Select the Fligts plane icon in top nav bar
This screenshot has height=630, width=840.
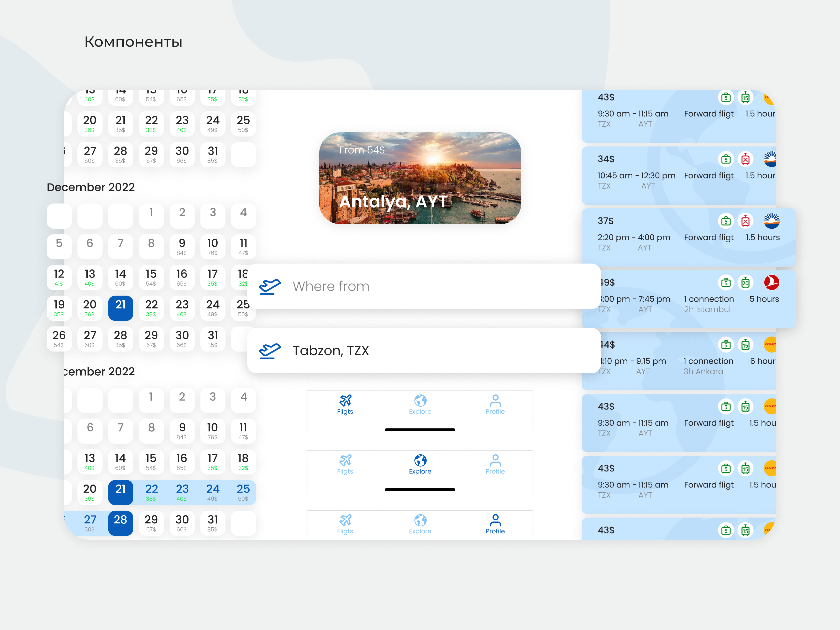pos(345,400)
